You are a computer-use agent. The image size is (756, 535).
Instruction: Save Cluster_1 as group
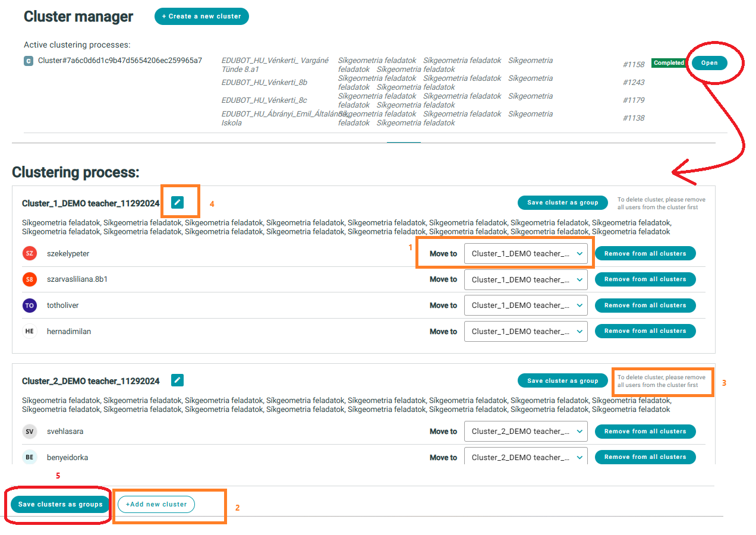tap(562, 203)
